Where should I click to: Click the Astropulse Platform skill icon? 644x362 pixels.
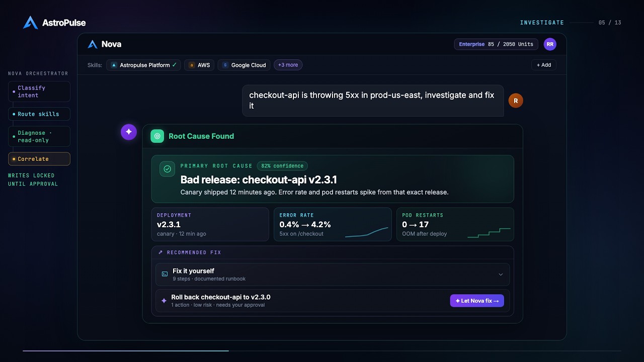pos(114,65)
